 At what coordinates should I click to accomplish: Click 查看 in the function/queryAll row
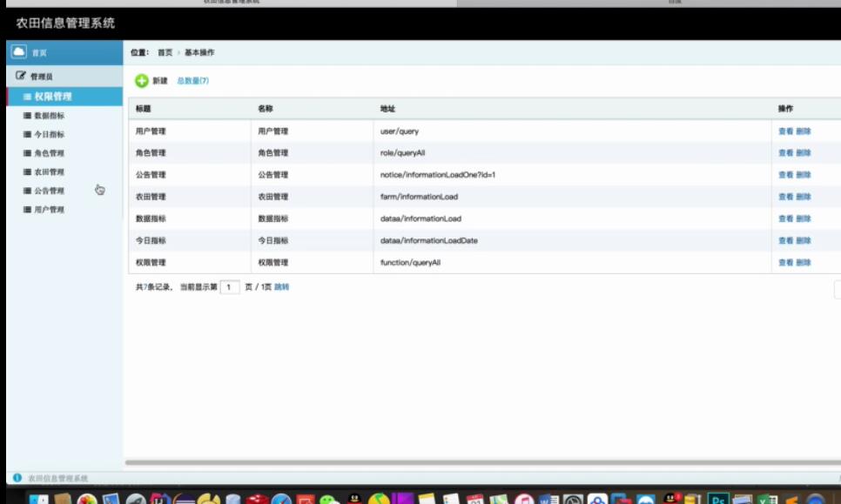[x=786, y=263]
